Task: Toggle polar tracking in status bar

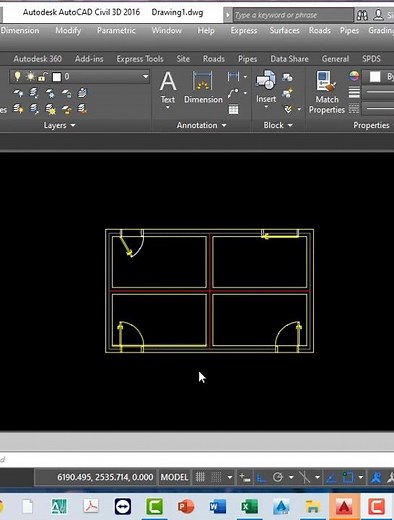Action: [278, 477]
